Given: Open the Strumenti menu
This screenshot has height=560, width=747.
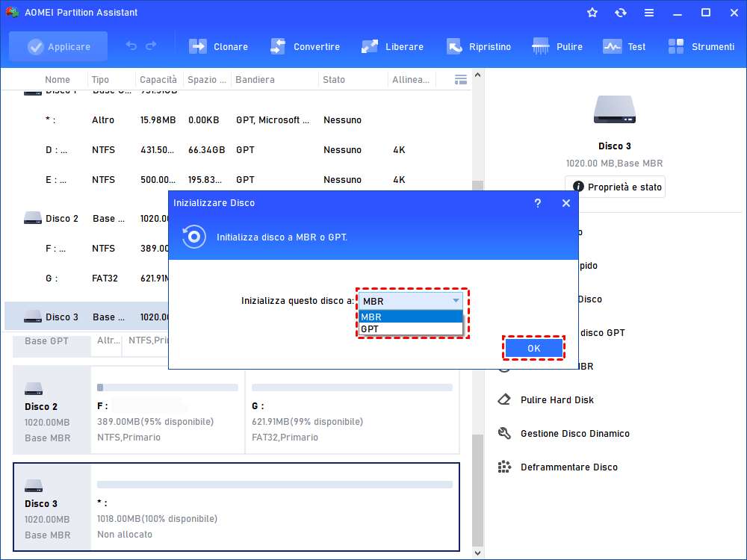Looking at the screenshot, I should tap(701, 46).
